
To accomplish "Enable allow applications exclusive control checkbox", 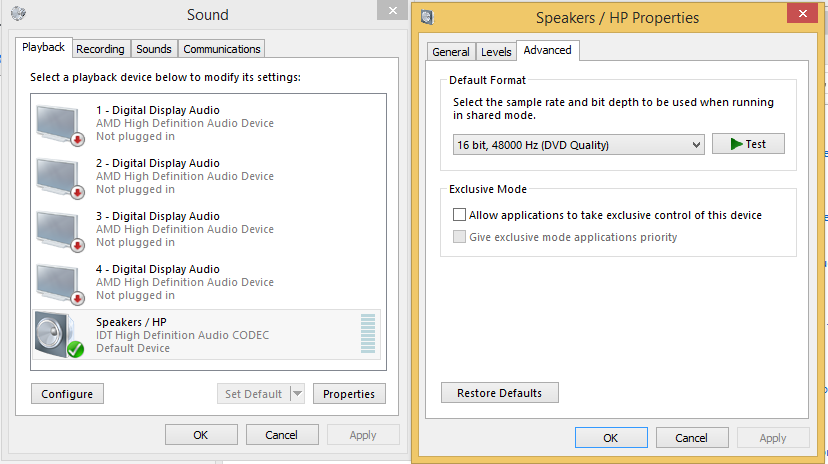I will (x=460, y=215).
